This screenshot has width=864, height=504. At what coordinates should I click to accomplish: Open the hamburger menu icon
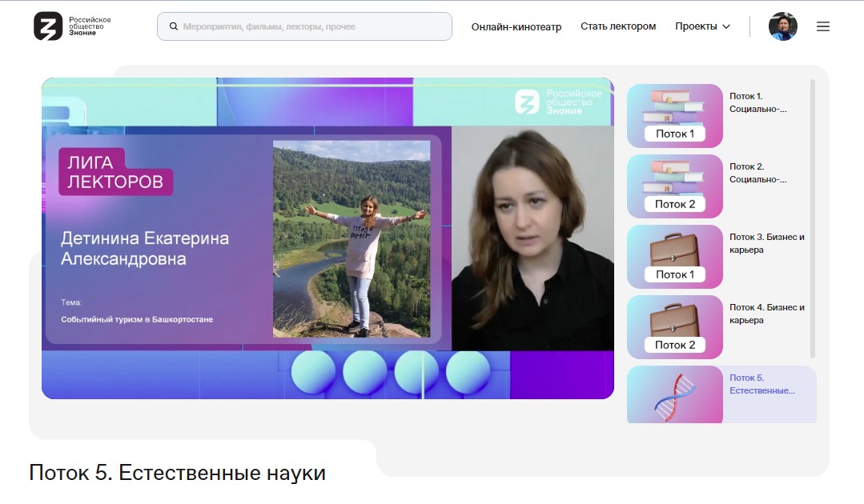coord(822,26)
